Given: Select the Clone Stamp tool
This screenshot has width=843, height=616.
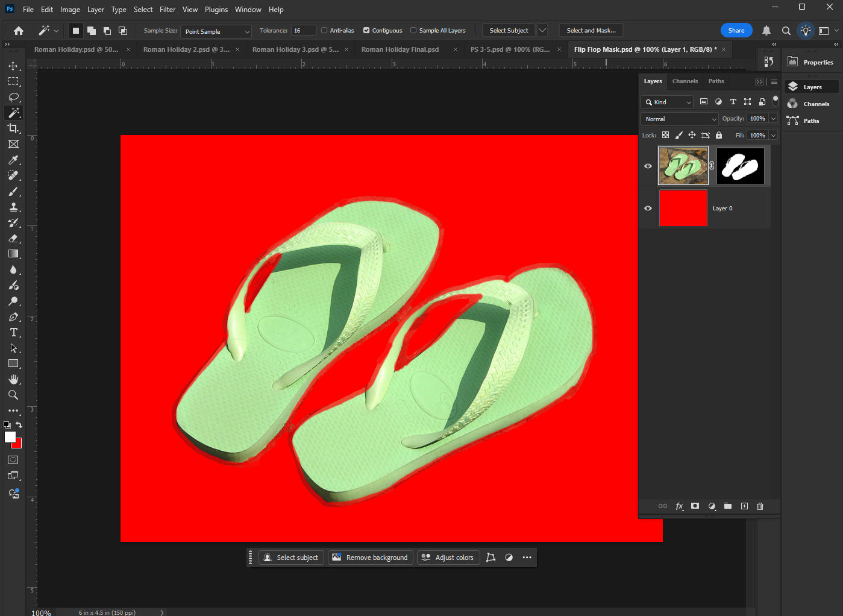Looking at the screenshot, I should coord(13,207).
